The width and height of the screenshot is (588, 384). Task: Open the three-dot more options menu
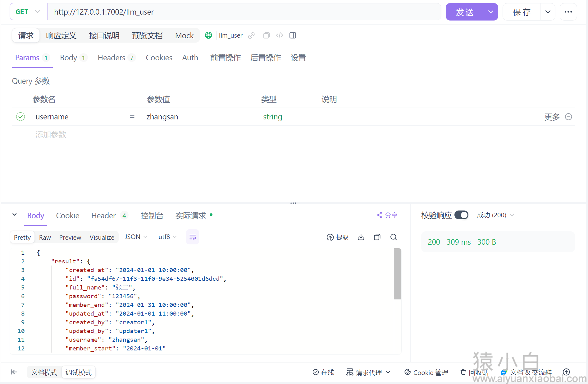click(568, 12)
